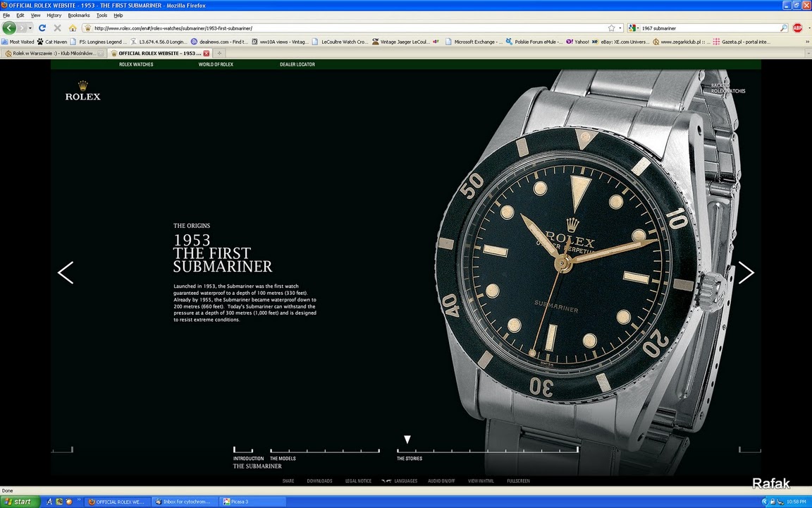The image size is (812, 508).
Task: Click the Adblock Plus ABP icon
Action: (x=797, y=28)
